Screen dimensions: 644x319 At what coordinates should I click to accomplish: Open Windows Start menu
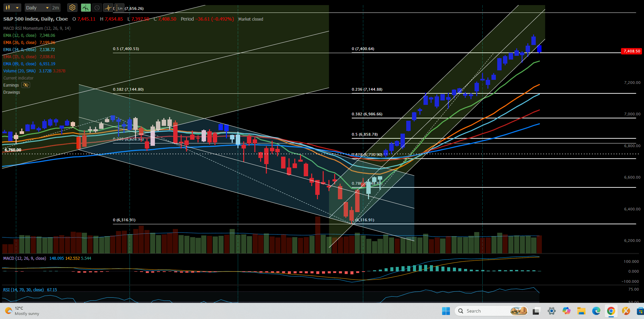[x=446, y=311]
